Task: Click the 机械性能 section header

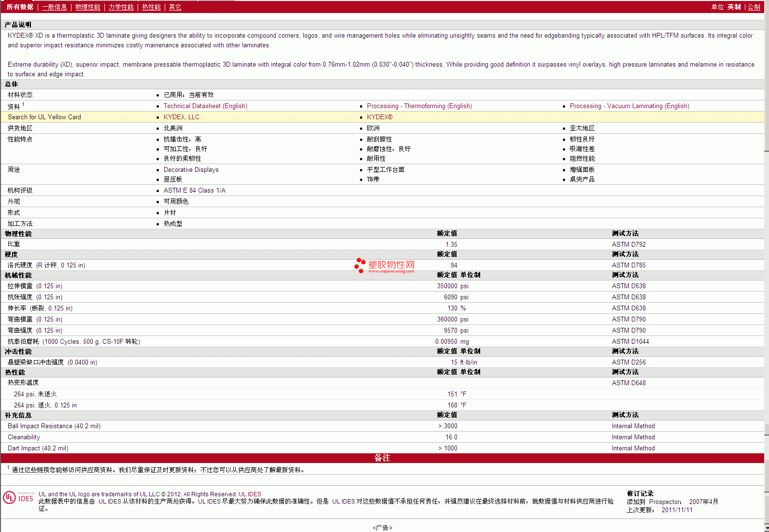Action: coord(18,276)
